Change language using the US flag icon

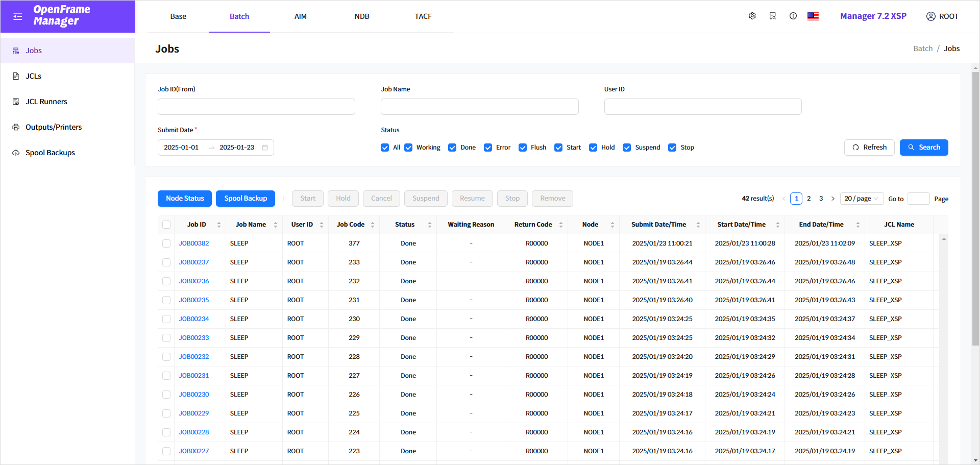point(813,16)
